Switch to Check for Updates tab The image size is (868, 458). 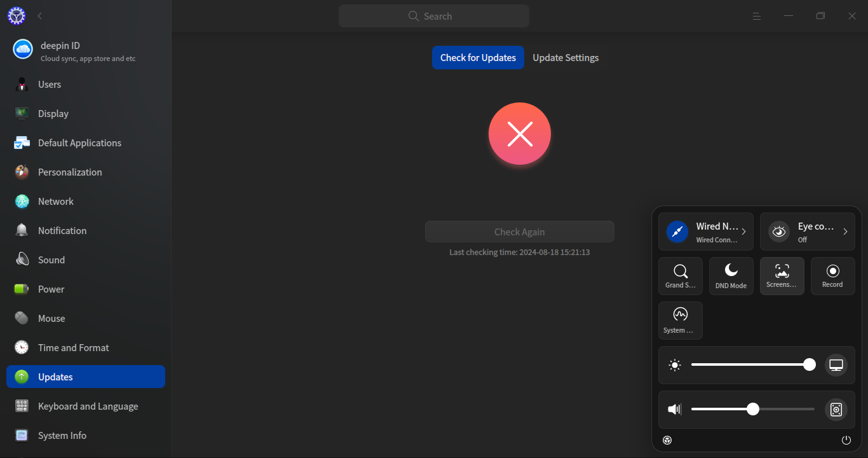478,58
